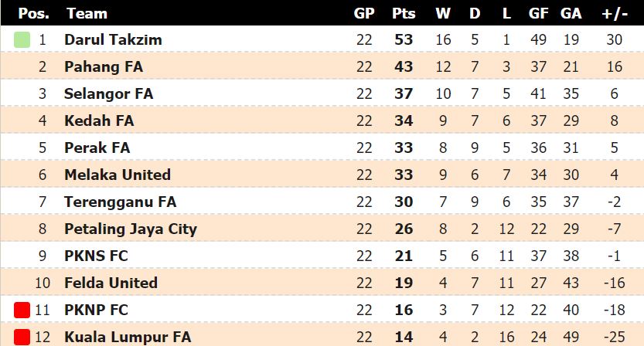Open Kedah FA team page
Image resolution: width=644 pixels, height=346 pixels.
tap(99, 120)
